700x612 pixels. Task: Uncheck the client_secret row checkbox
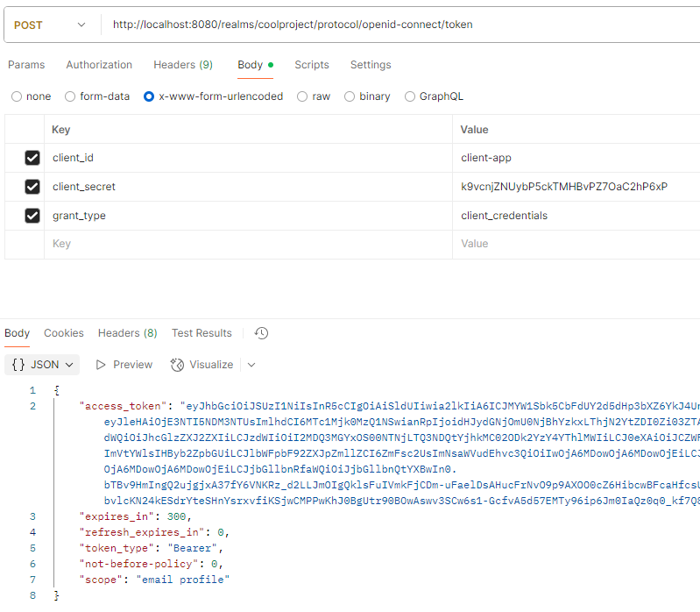pos(32,187)
